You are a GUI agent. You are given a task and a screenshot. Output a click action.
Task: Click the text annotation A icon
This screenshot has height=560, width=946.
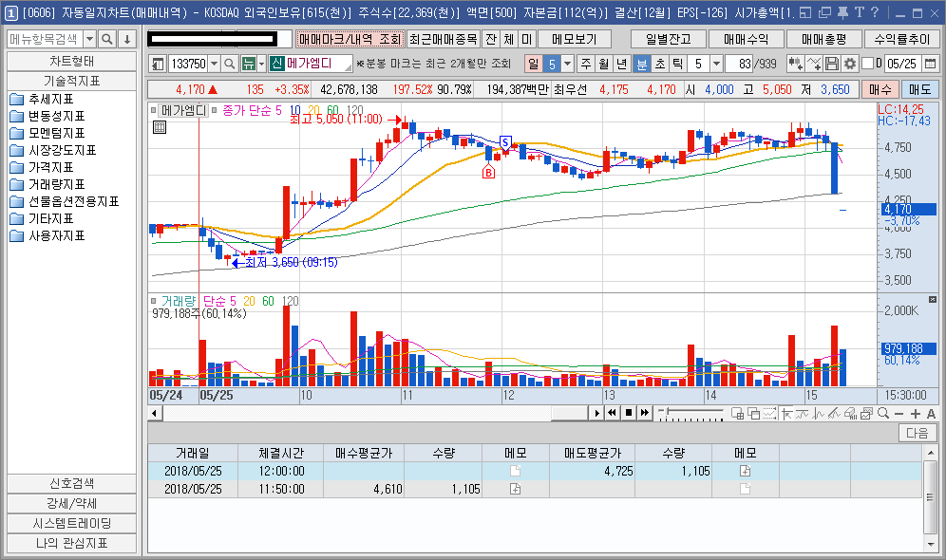[932, 414]
